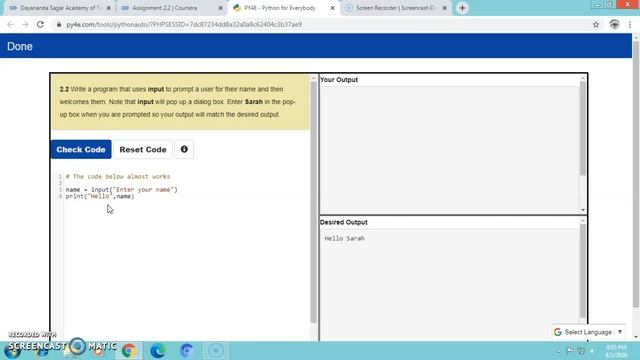Close the Screen Recorder tab
Screen dimensions: 640x360
pyautogui.click(x=444, y=8)
